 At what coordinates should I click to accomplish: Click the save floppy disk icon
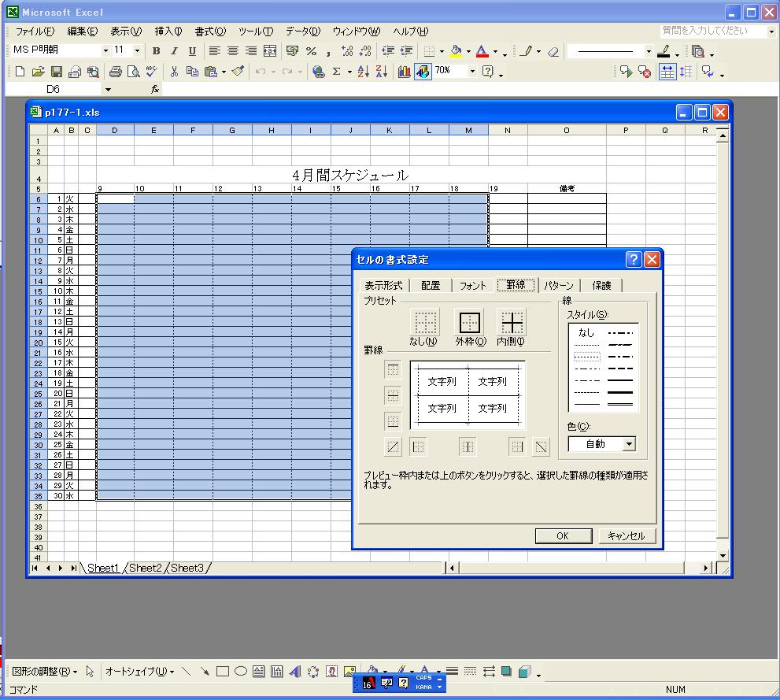(x=56, y=72)
